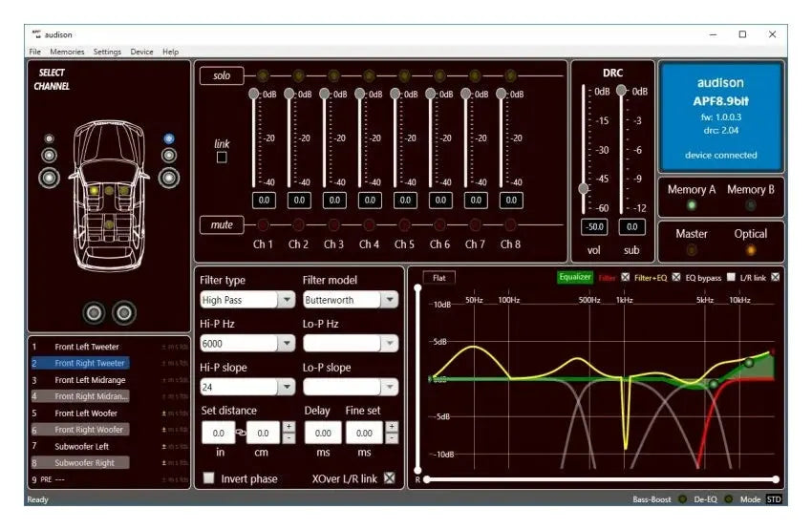Uncheck the XOver L/R link checkbox
Viewport: 812px width, 530px height.
(x=388, y=478)
